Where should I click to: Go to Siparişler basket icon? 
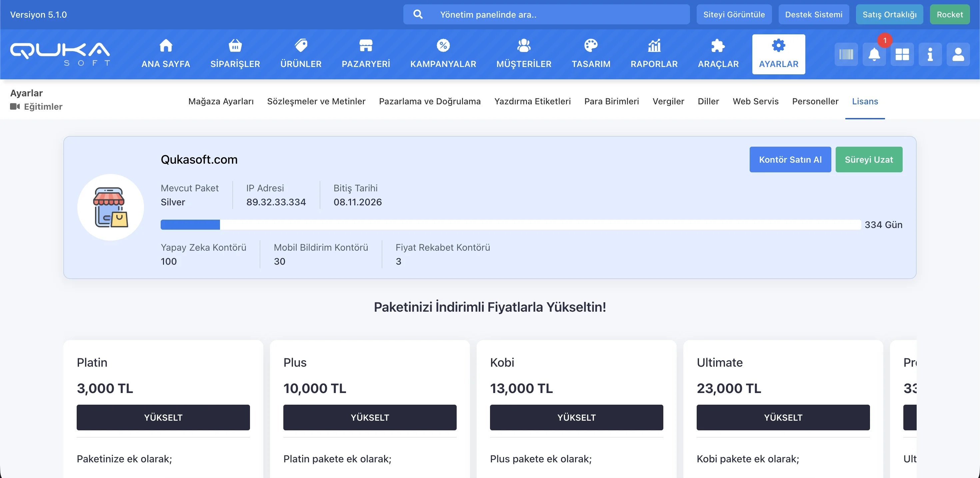tap(235, 46)
